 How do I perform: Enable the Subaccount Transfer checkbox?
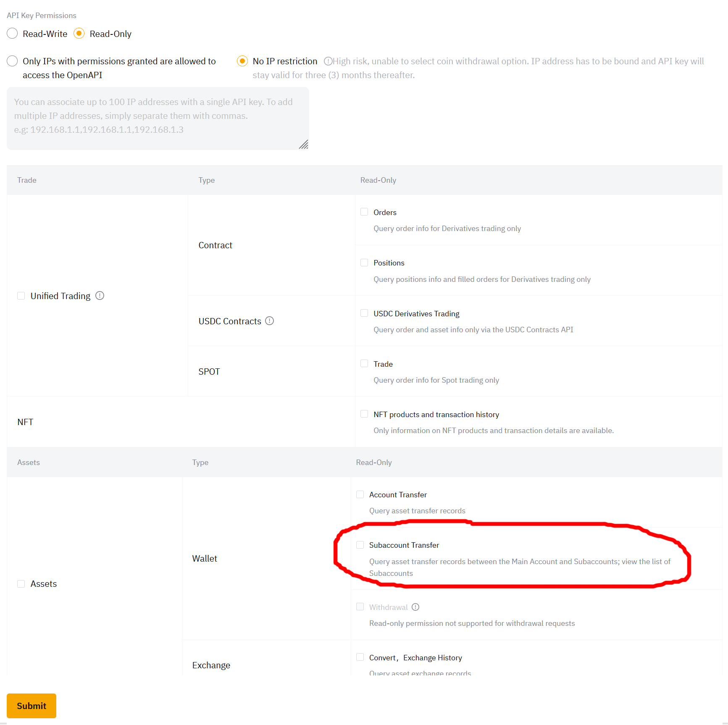coord(360,545)
